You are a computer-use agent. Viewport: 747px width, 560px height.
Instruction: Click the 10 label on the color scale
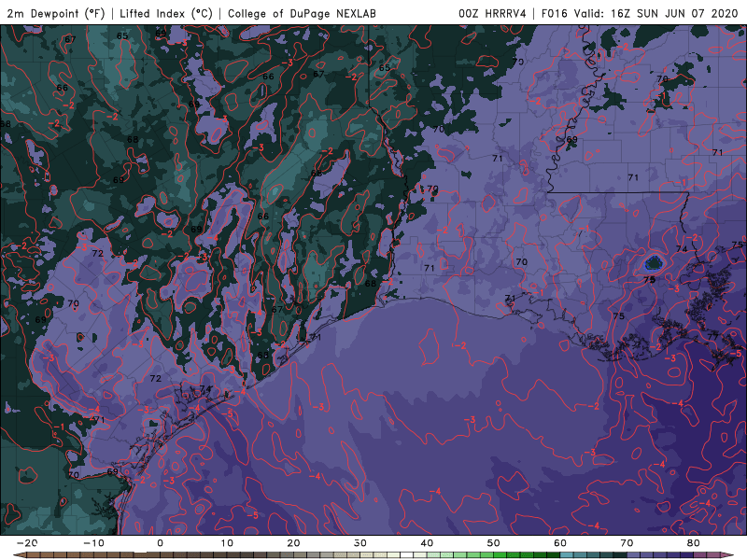(227, 543)
